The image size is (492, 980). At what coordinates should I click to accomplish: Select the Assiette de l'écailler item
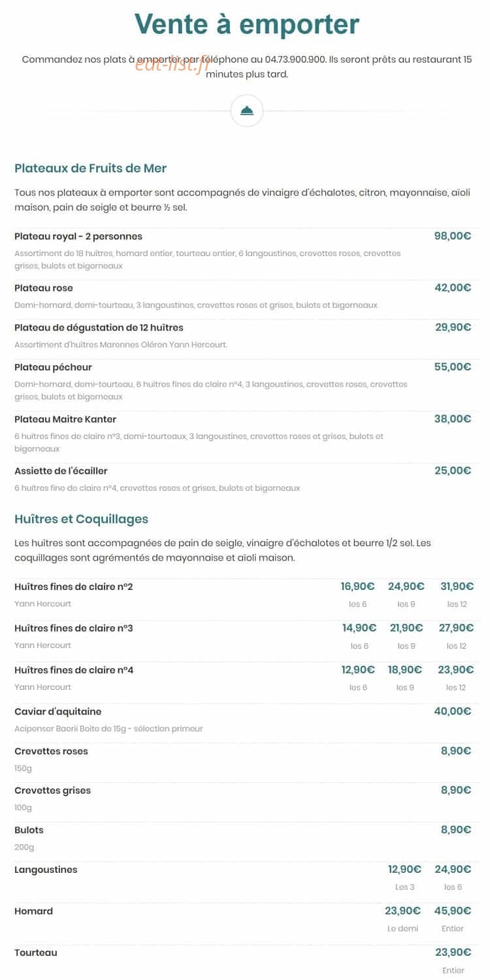point(61,470)
